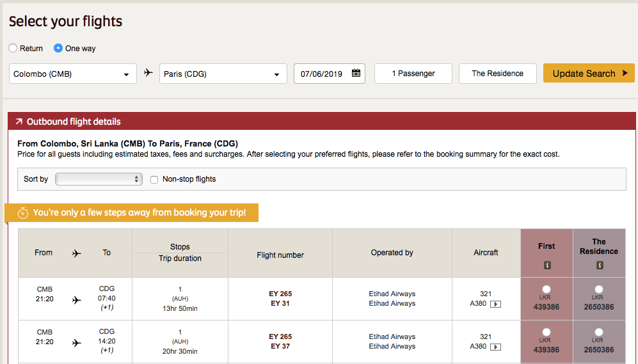Click the stopwatch icon on booking banner
This screenshot has width=638, height=364.
coord(23,213)
